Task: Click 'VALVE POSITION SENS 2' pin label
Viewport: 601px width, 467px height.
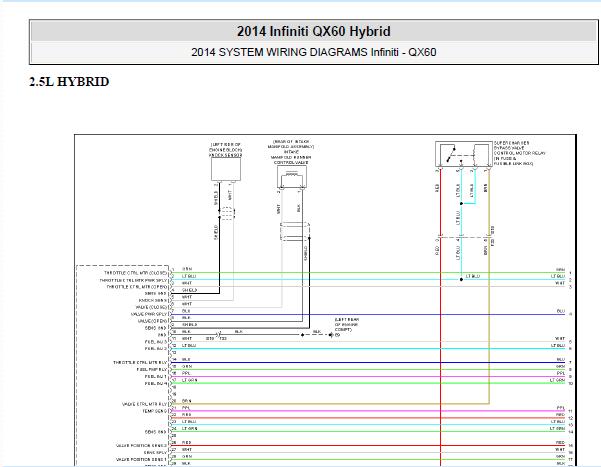Action: (142, 446)
